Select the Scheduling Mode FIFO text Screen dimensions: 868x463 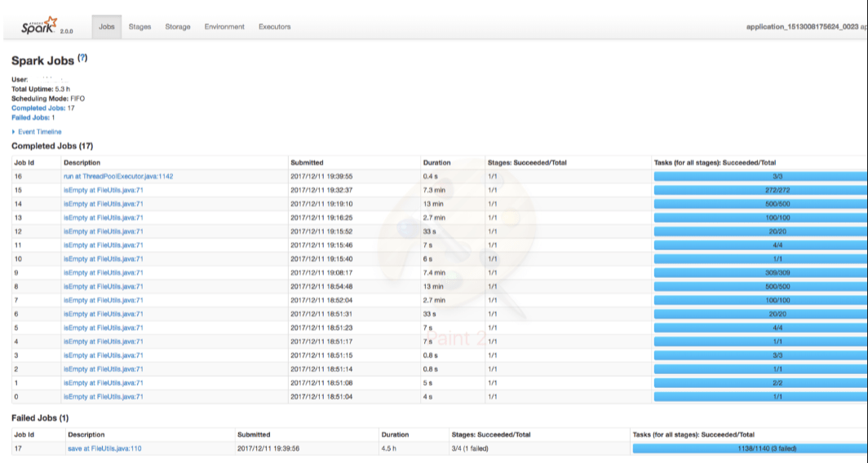(x=48, y=99)
